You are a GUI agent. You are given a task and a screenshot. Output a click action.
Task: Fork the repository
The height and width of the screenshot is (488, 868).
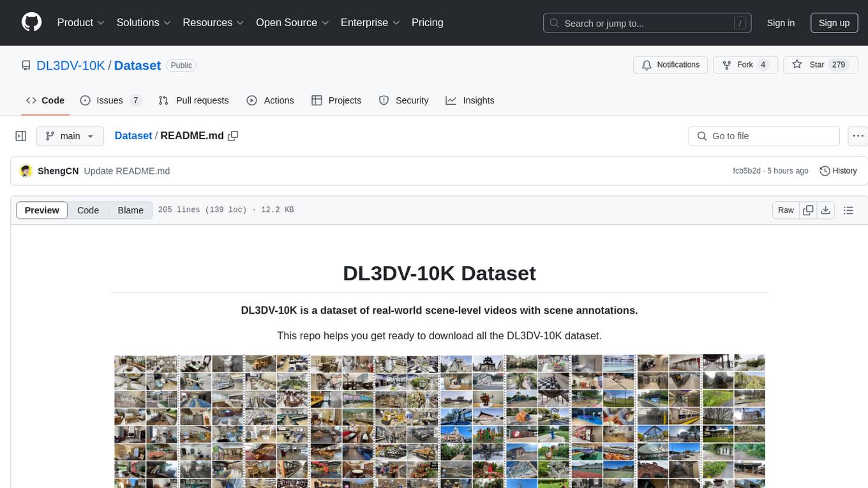click(745, 65)
